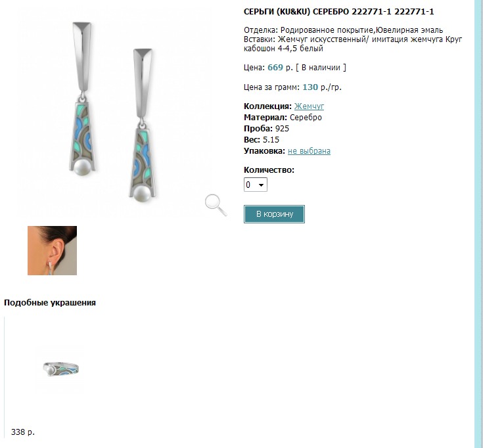Click the 'Отделка: Родированное покрытие' description line
The image size is (483, 448).
coord(344,30)
